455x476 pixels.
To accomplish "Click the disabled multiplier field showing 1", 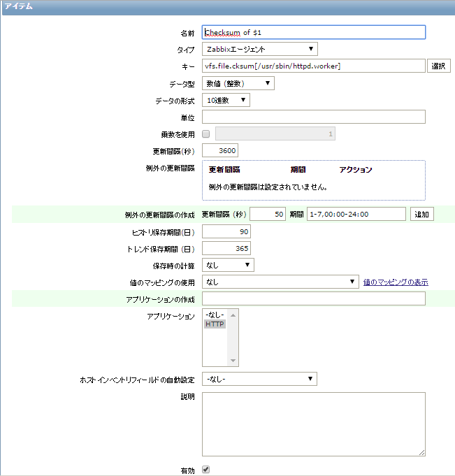I will tap(275, 134).
